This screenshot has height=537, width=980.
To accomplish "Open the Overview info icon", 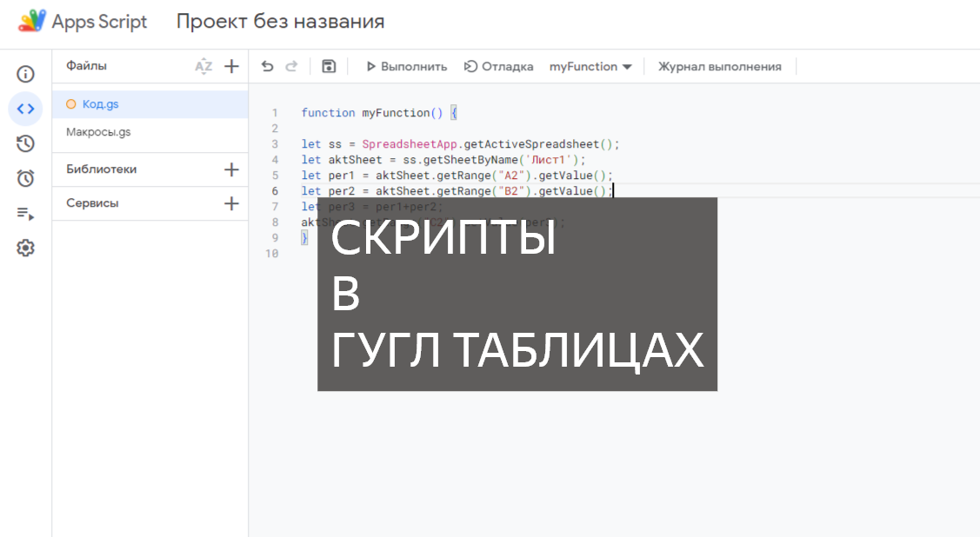I will [25, 74].
